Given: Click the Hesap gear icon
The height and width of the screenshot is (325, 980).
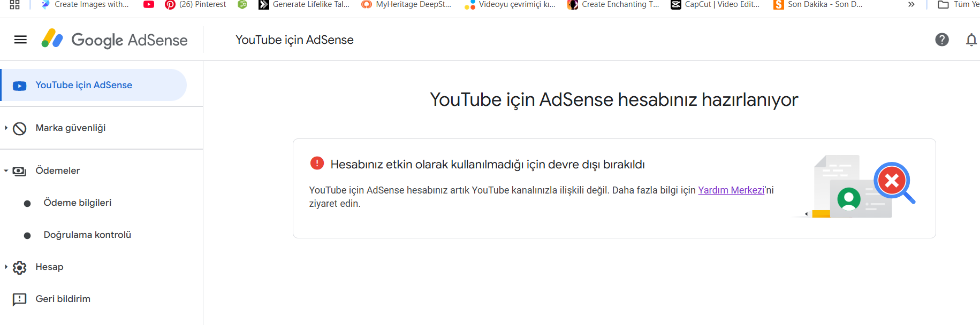Looking at the screenshot, I should (x=20, y=267).
